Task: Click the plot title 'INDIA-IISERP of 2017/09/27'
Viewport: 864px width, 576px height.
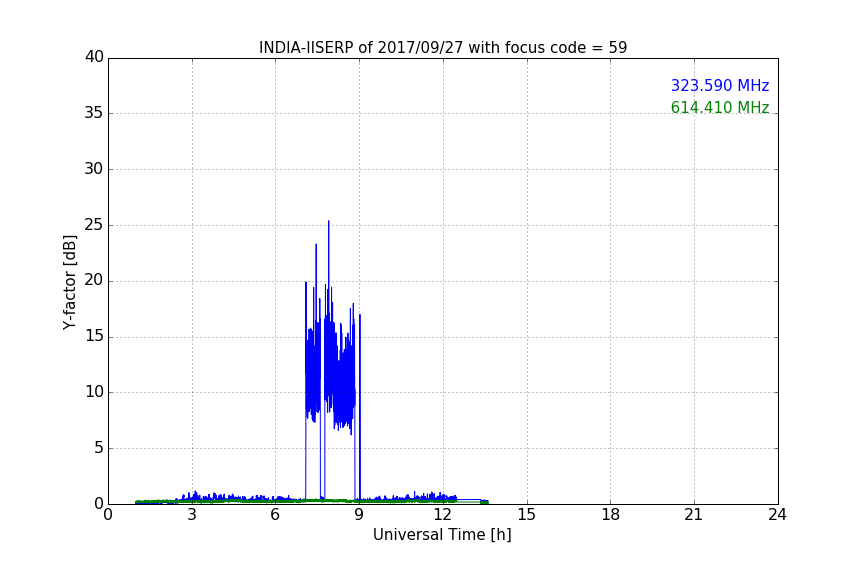Action: [x=443, y=48]
